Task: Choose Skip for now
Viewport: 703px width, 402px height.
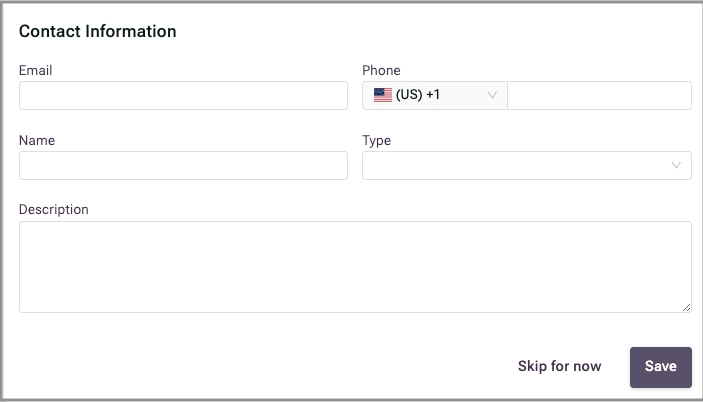Action: point(559,366)
